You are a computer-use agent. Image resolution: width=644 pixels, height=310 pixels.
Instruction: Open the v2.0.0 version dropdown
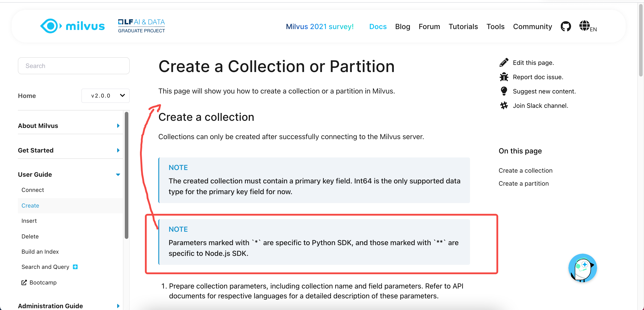pos(105,96)
